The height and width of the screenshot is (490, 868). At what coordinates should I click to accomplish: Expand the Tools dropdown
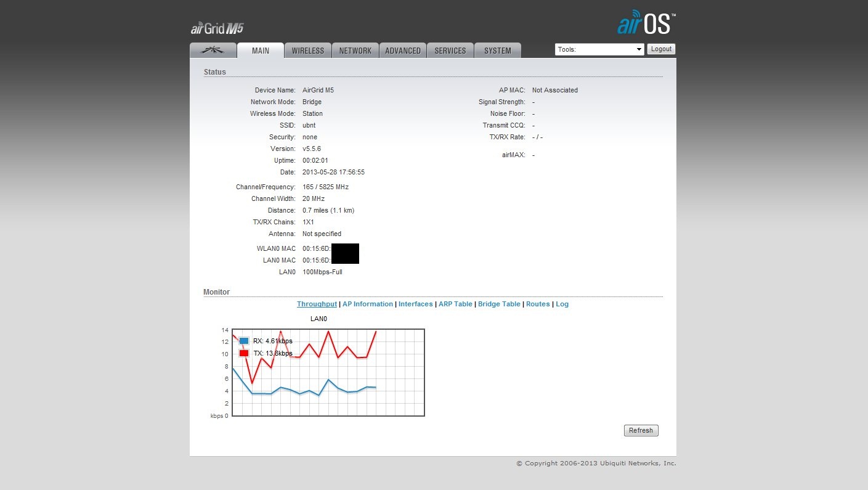[x=599, y=49]
